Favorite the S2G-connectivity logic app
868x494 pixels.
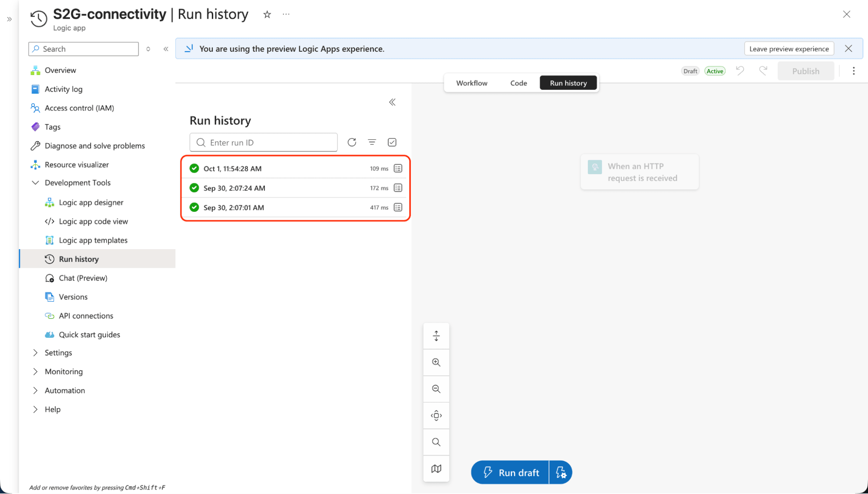point(267,14)
